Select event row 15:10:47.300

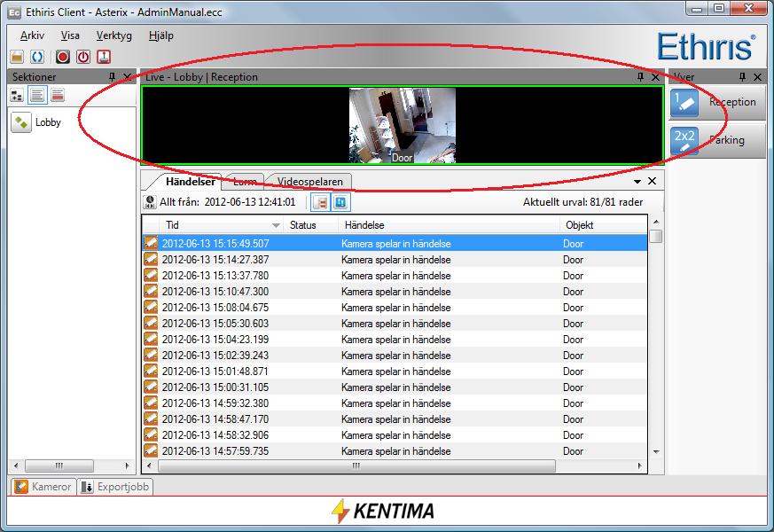point(395,291)
